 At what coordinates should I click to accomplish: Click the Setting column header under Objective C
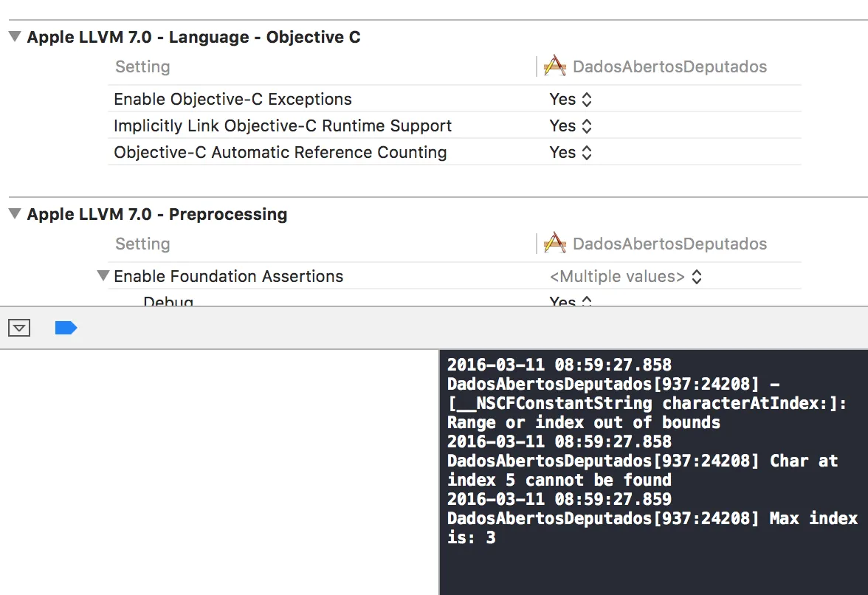(x=142, y=66)
